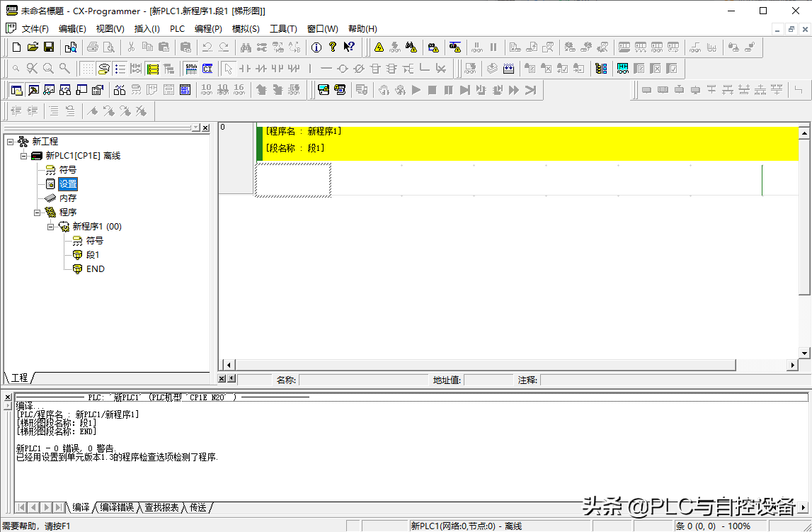This screenshot has width=812, height=532.
Task: Collapse the 程序 tree node
Action: pos(37,213)
